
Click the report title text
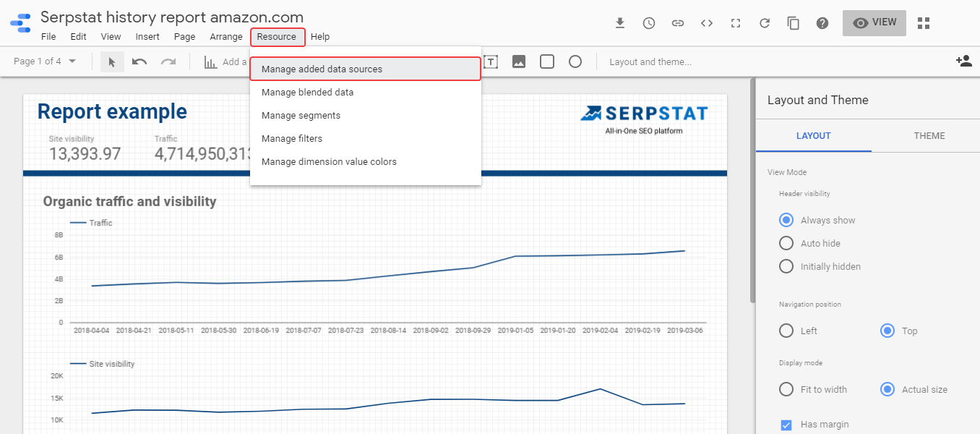[172, 17]
